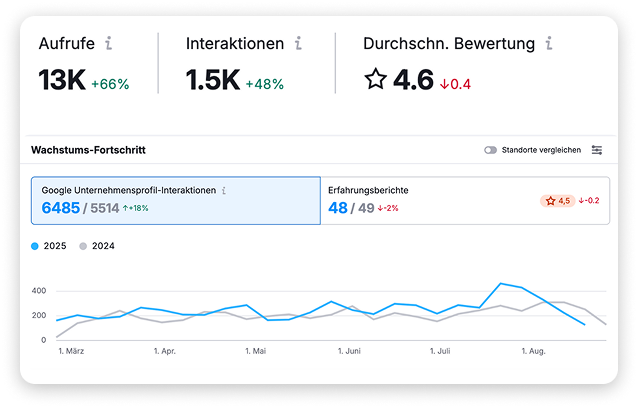Click the orange 4,5 star rating badge
The width and height of the screenshot is (638, 408).
point(558,200)
